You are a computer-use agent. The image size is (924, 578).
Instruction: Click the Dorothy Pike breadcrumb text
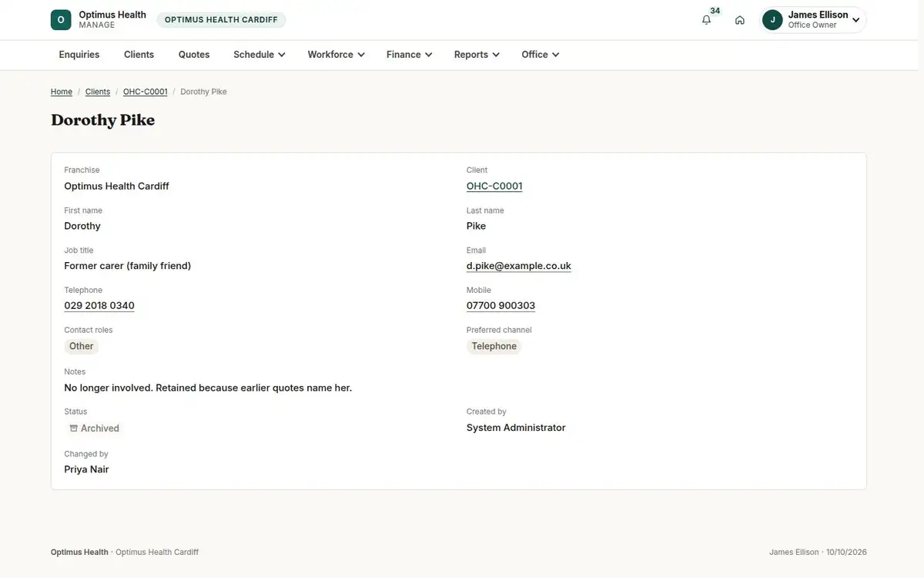(x=203, y=92)
